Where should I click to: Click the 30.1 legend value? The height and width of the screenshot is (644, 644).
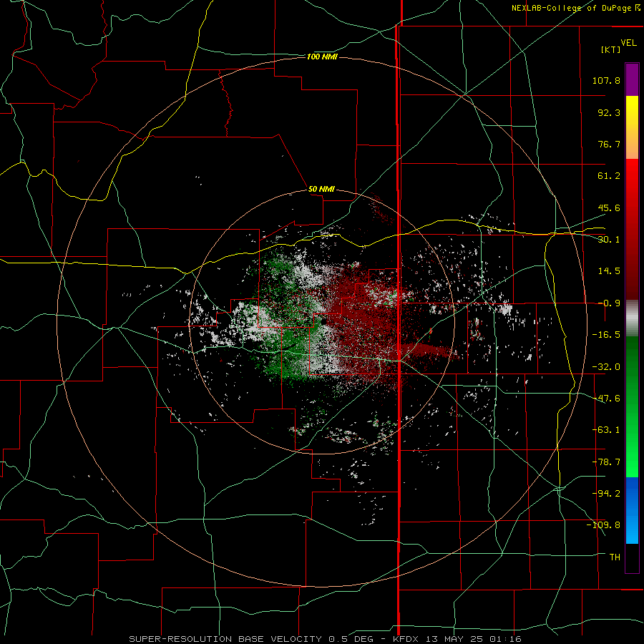(x=609, y=240)
